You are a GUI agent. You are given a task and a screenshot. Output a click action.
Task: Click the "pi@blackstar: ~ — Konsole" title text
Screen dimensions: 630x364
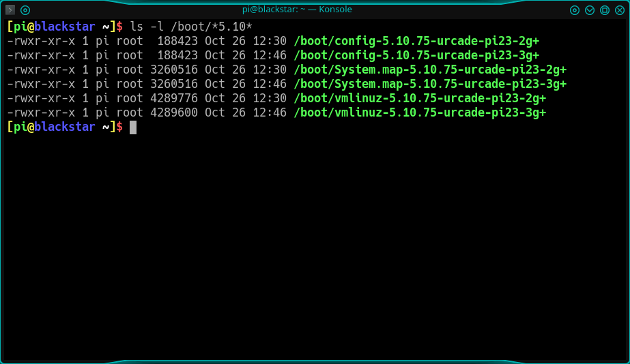pos(315,10)
